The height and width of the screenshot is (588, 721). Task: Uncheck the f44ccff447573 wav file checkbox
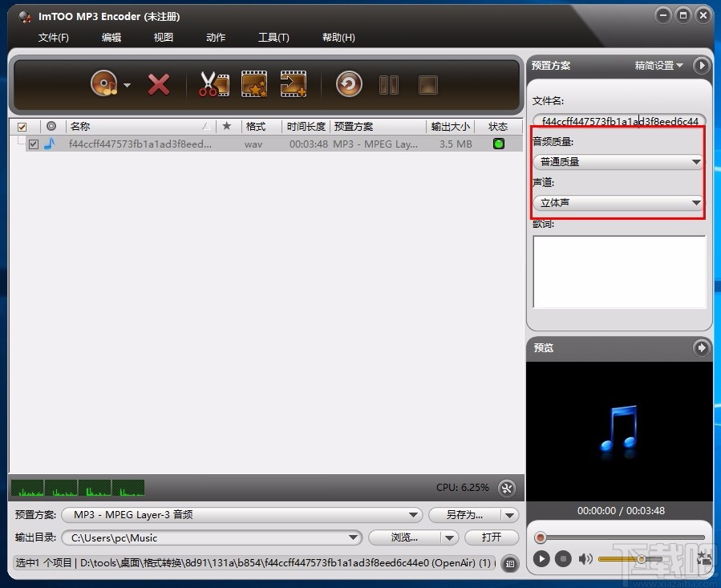tap(33, 144)
